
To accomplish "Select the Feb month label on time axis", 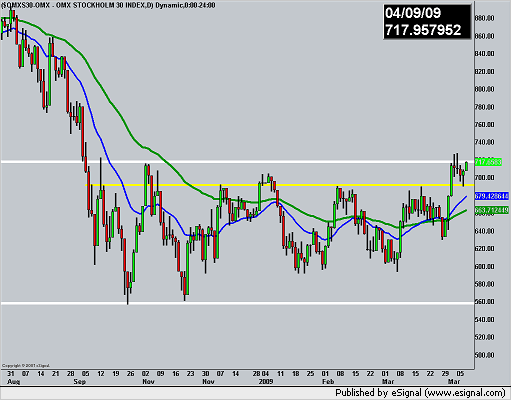I will (328, 382).
